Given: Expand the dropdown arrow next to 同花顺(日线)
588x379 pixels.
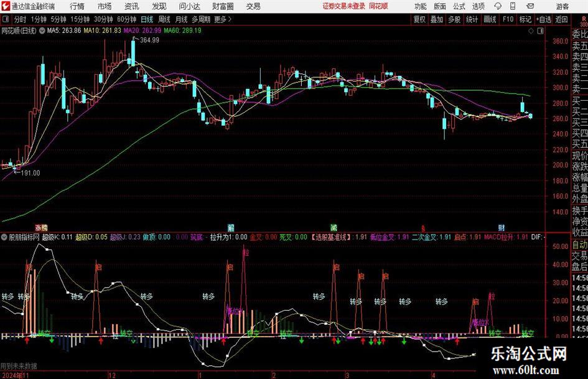Looking at the screenshot, I should pos(42,30).
